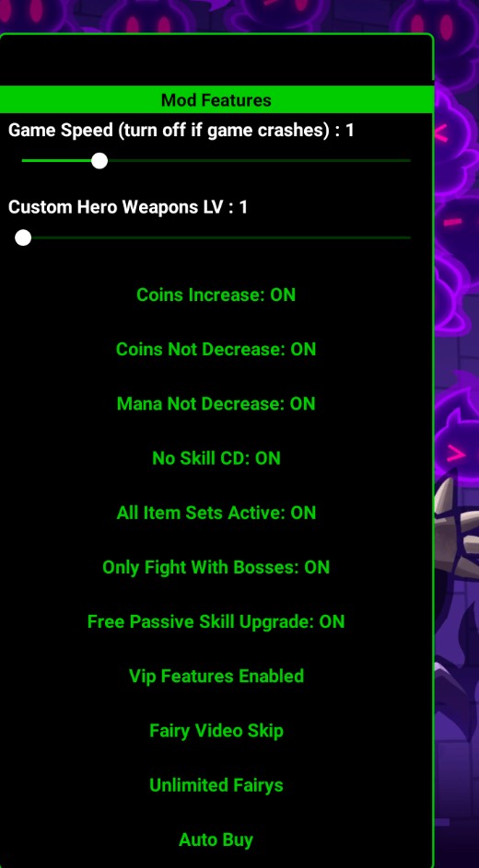This screenshot has width=479, height=868.
Task: Click the Game Speed slider handle
Action: click(x=99, y=160)
